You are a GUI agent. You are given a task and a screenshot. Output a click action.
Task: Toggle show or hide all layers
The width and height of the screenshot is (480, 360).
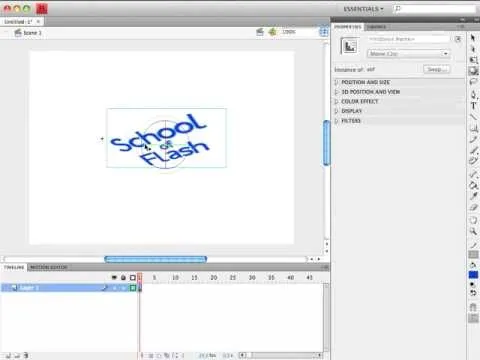(114, 277)
